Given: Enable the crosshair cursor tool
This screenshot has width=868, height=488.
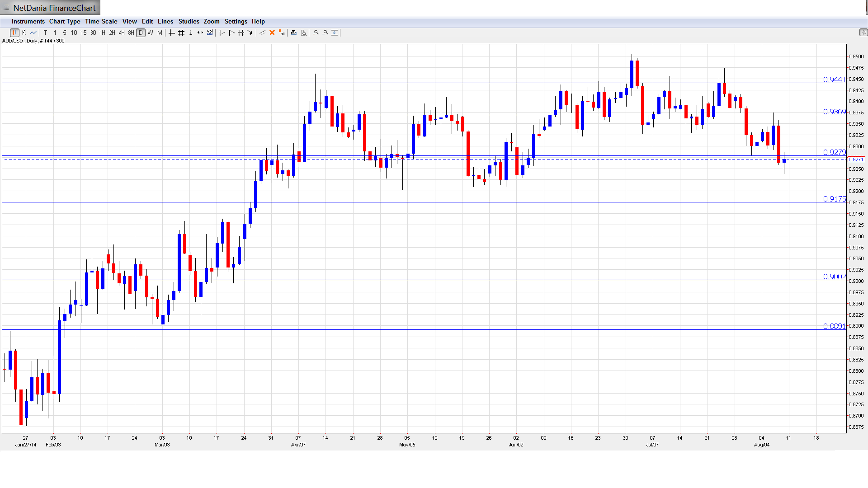Looking at the screenshot, I should click(172, 33).
